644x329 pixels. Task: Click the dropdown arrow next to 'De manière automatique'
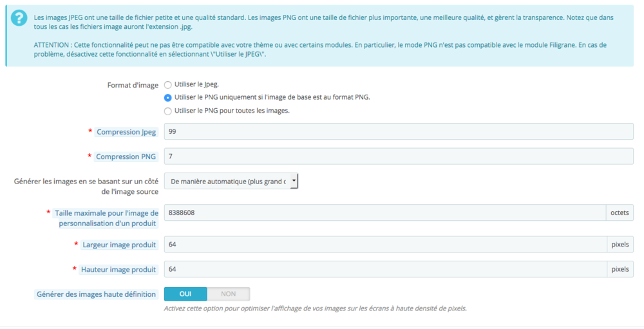coord(294,181)
